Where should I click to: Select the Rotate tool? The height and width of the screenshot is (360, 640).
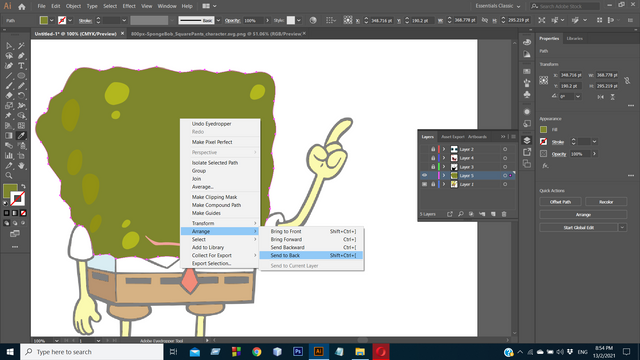(21, 96)
